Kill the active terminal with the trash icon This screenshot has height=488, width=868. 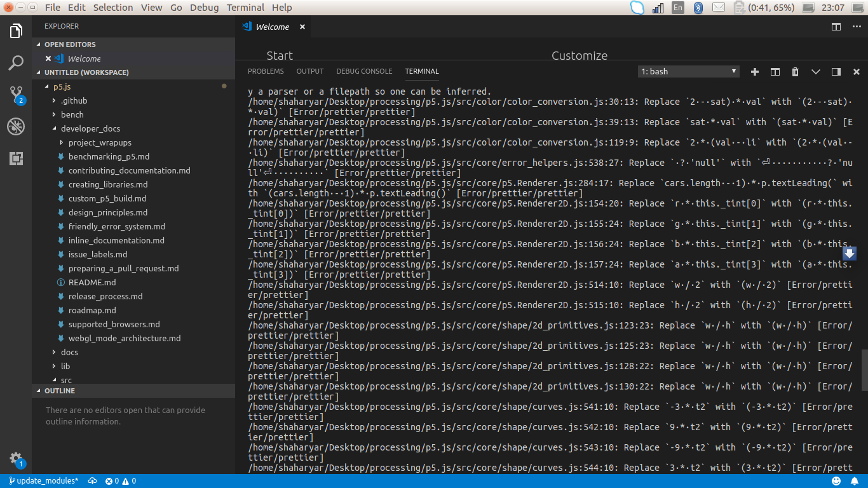tap(795, 72)
